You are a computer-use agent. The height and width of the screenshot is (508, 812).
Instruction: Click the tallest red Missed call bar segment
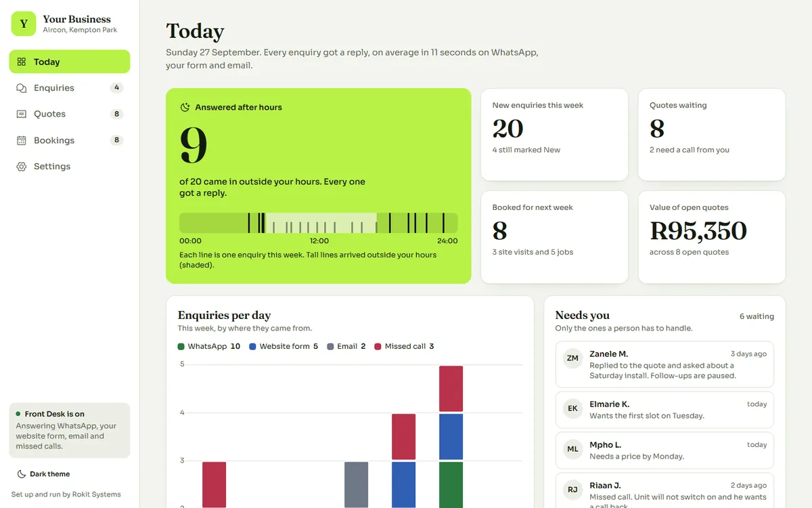[451, 389]
